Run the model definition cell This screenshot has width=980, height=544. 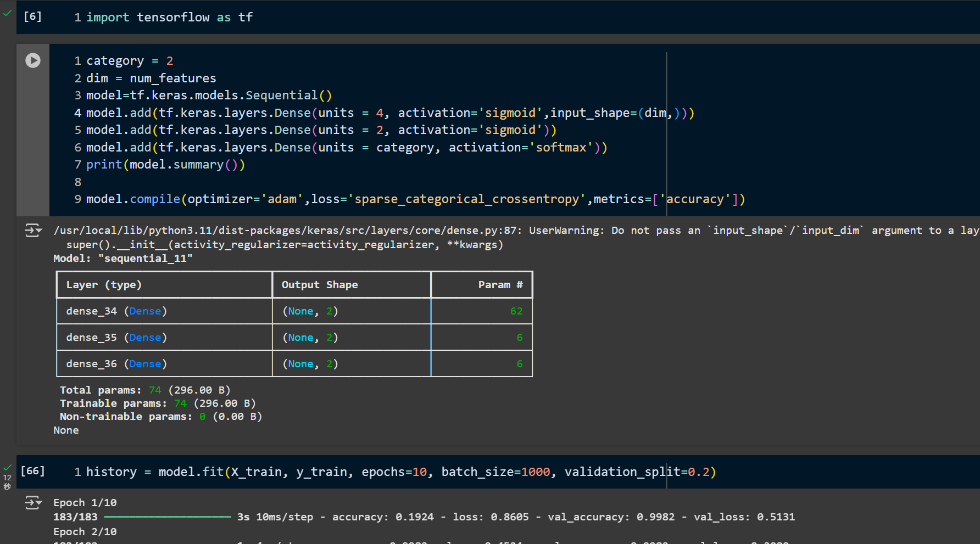click(33, 60)
